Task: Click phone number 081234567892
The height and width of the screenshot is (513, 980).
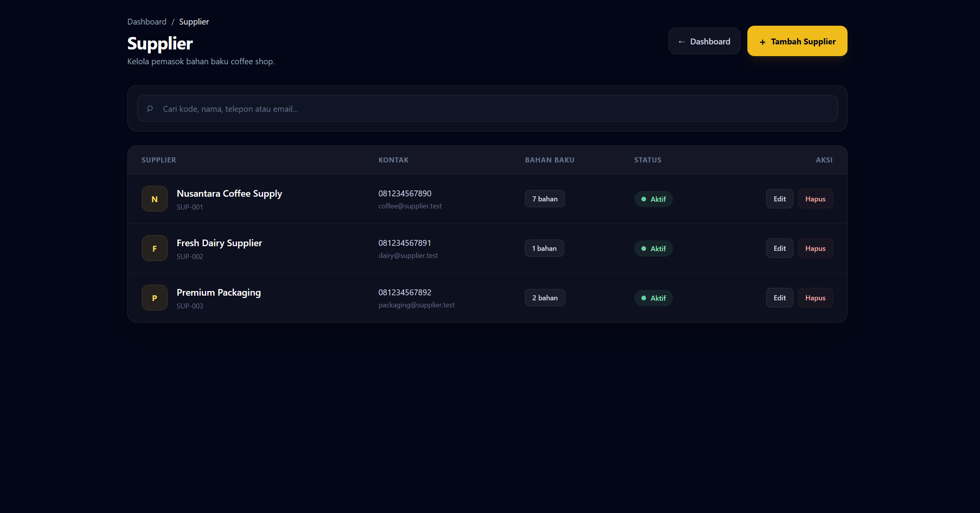Action: [x=405, y=293]
